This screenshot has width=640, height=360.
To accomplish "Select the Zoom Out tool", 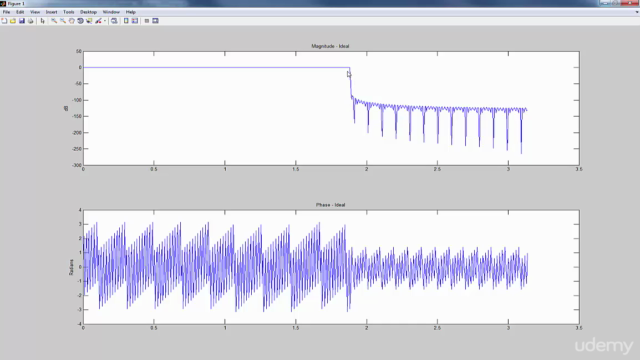I will click(x=63, y=21).
